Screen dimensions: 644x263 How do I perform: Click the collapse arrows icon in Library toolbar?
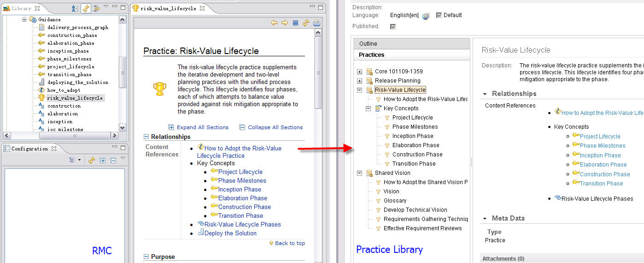(x=96, y=8)
